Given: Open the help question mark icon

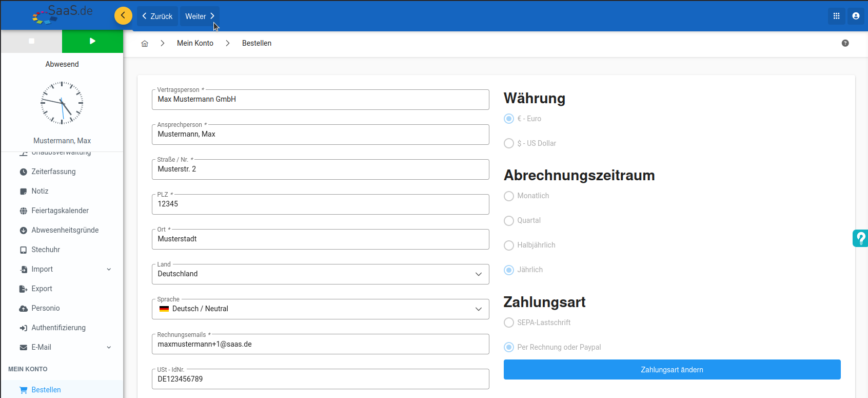Looking at the screenshot, I should pos(845,43).
